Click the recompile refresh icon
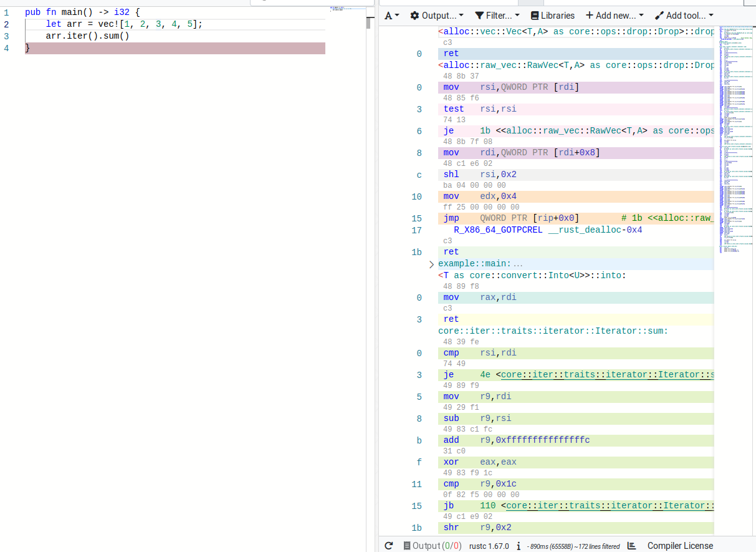 pyautogui.click(x=389, y=546)
